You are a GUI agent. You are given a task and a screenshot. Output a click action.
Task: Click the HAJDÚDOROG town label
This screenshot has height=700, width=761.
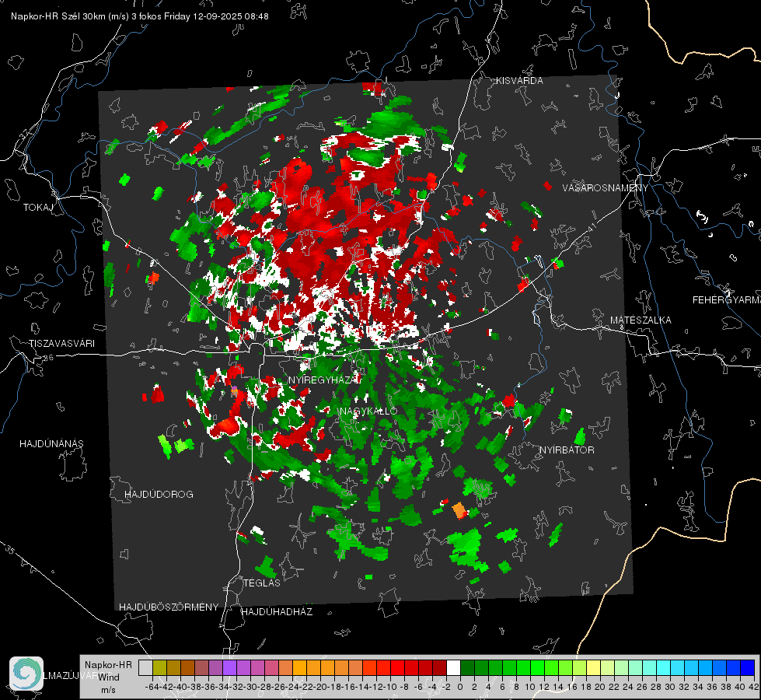coord(159,495)
